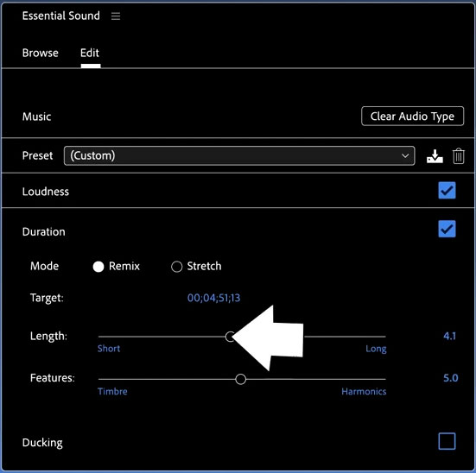Viewport: 476px width, 473px height.
Task: Select the Edit tab
Action: coord(90,53)
